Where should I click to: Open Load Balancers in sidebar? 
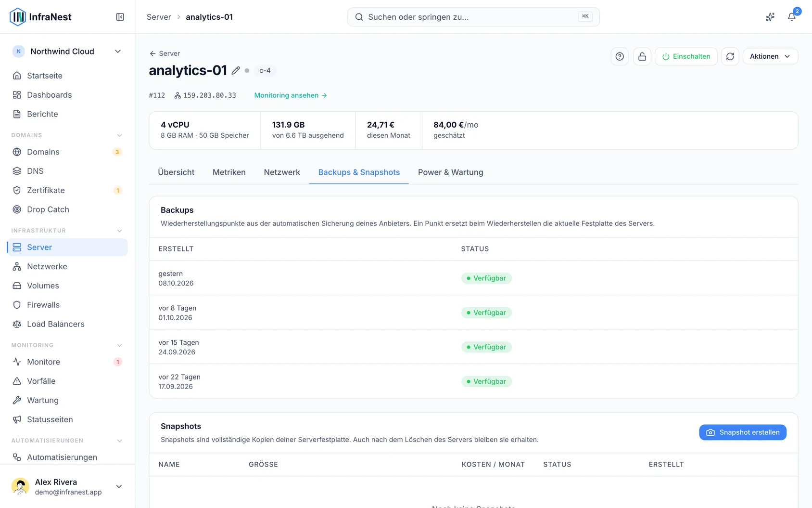[x=67, y=324]
